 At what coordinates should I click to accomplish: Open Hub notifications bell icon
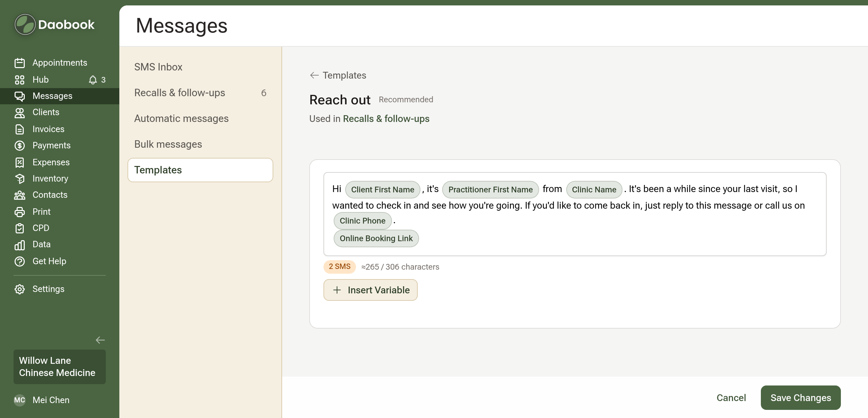pyautogui.click(x=93, y=80)
